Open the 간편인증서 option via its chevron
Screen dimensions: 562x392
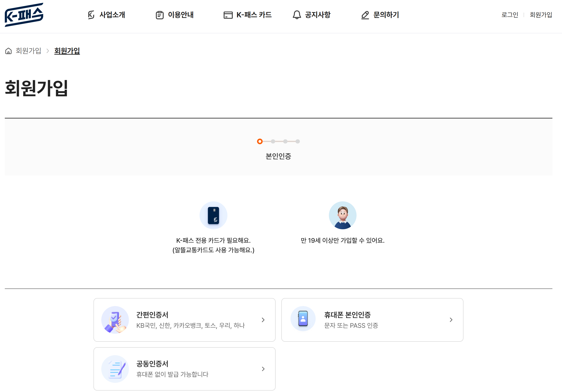click(x=263, y=320)
